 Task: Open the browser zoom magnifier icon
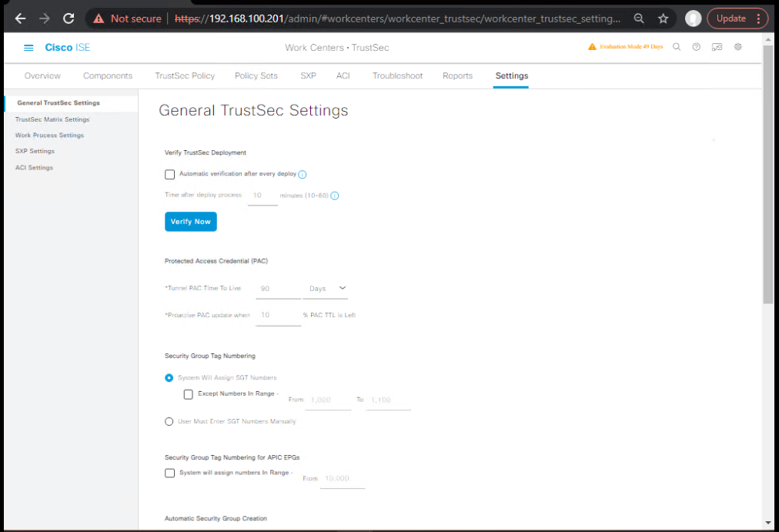pyautogui.click(x=639, y=19)
